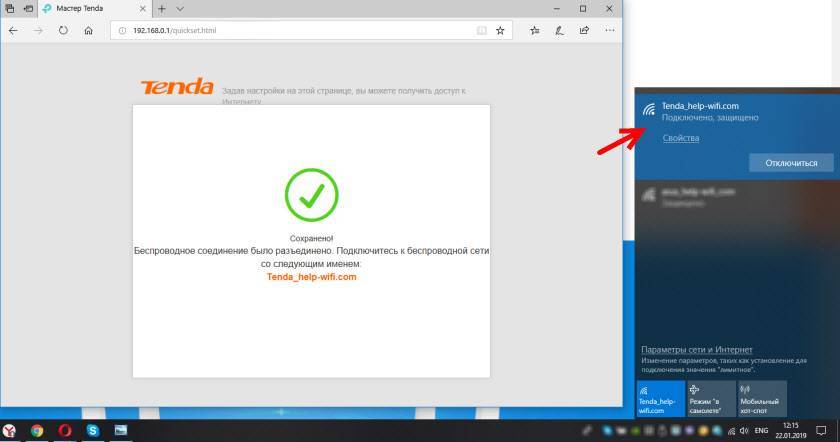Show the tab previews chevron
Viewport: 840px width, 442px height.
pos(180,9)
